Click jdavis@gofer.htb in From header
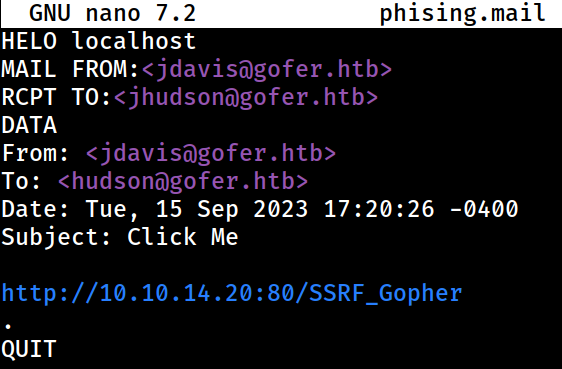 (x=211, y=153)
